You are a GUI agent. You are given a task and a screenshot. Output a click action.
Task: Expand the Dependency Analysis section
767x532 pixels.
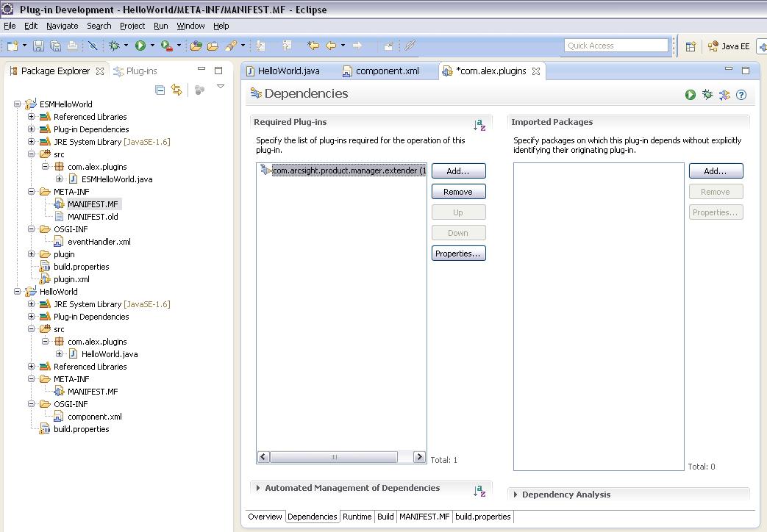pyautogui.click(x=516, y=495)
